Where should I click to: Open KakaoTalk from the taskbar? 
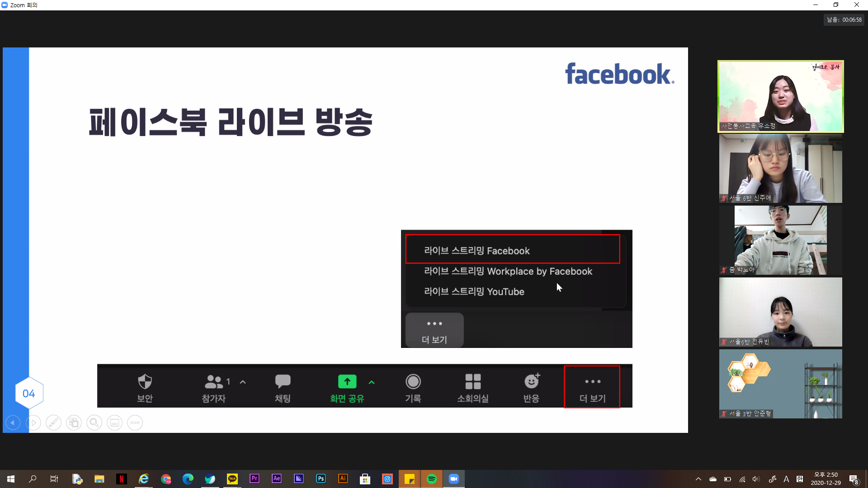(232, 479)
